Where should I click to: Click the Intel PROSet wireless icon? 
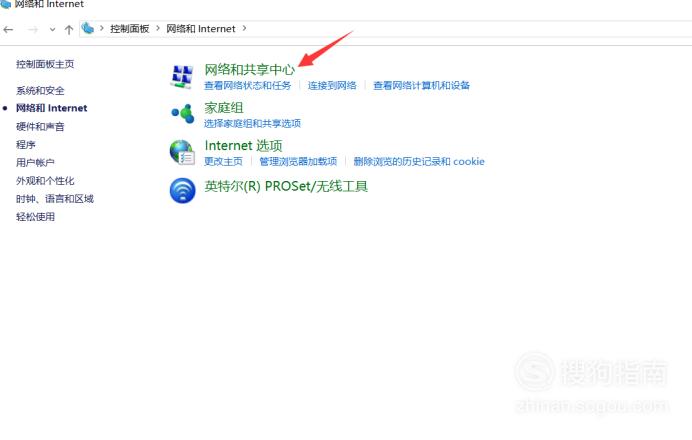182,191
